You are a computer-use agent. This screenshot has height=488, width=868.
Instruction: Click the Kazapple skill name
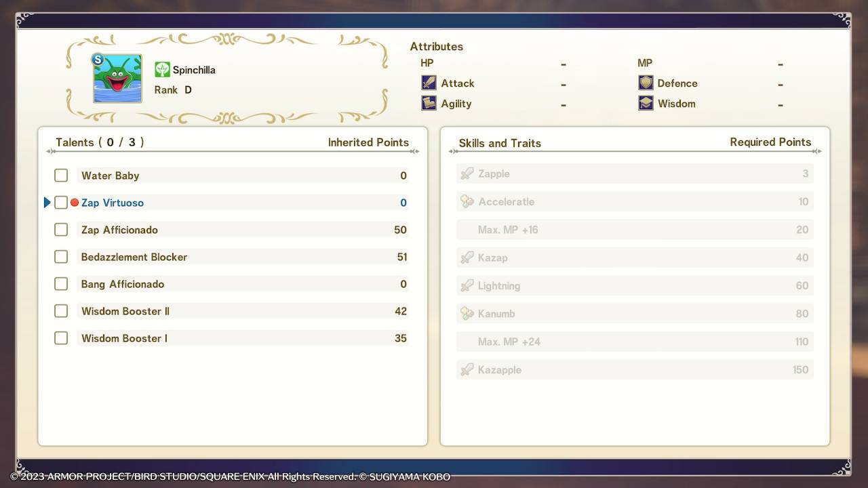pyautogui.click(x=500, y=369)
